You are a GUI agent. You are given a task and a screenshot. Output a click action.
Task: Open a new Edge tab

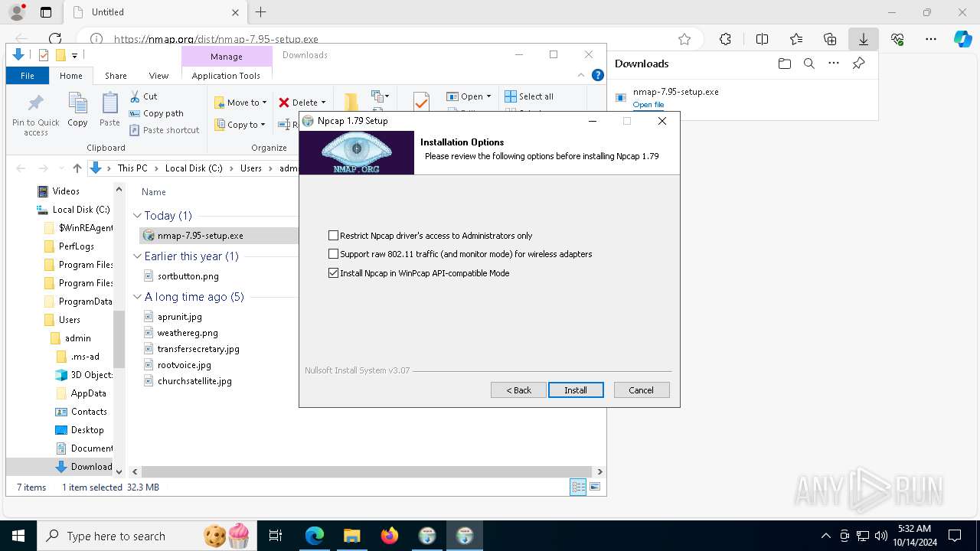tap(261, 12)
